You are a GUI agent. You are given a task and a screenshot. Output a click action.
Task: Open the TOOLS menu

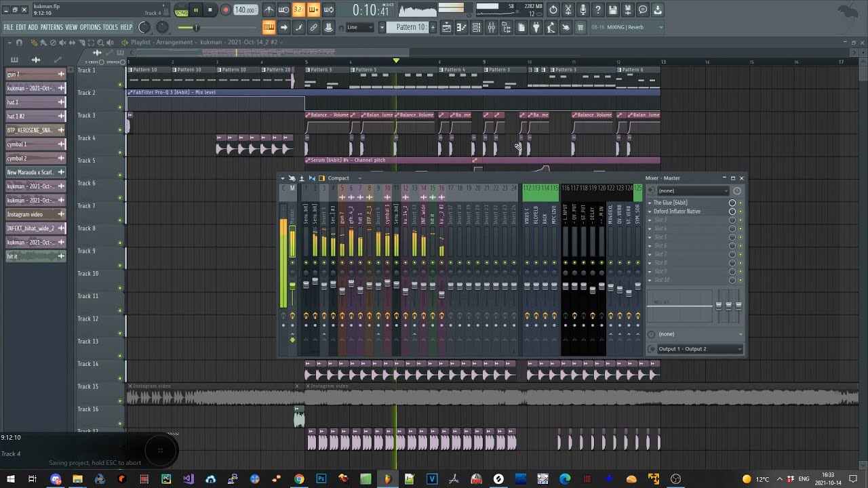110,27
